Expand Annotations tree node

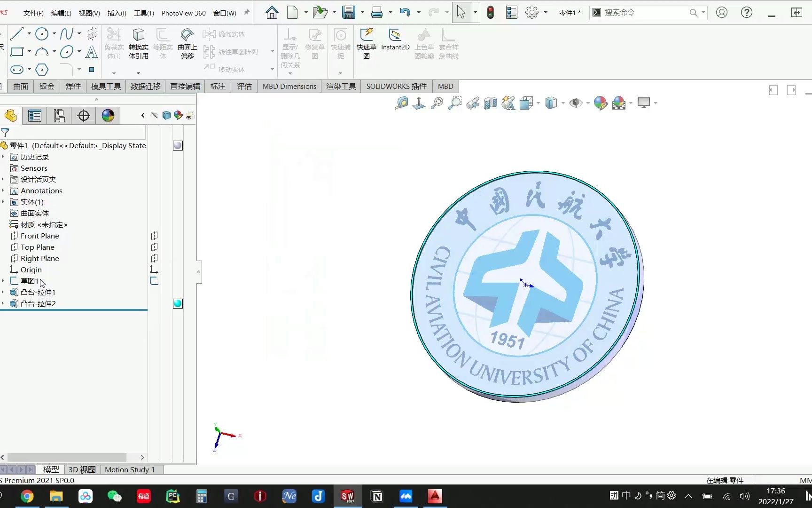[3, 190]
